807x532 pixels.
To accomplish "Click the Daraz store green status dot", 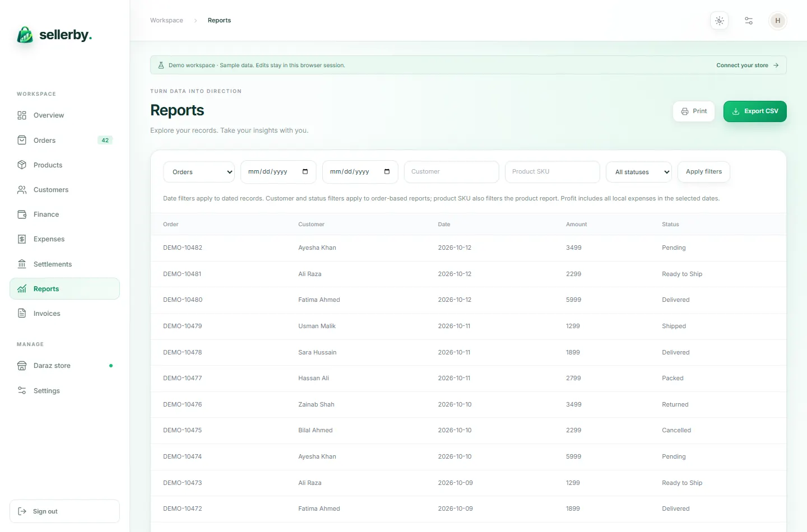I will 111,366.
